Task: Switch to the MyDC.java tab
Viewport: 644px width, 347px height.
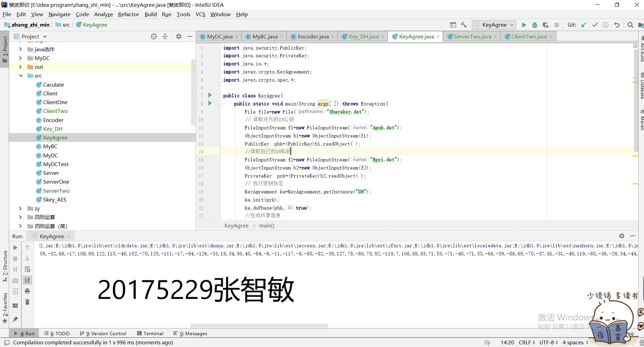Action: [x=220, y=36]
